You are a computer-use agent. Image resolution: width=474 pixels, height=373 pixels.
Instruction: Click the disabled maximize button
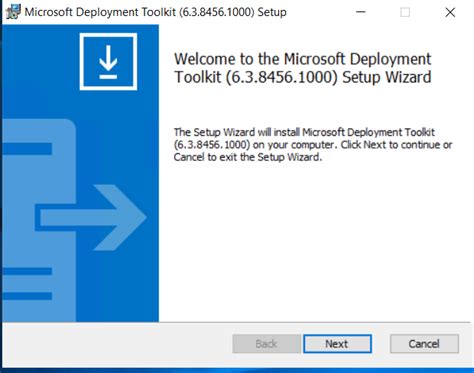point(405,12)
